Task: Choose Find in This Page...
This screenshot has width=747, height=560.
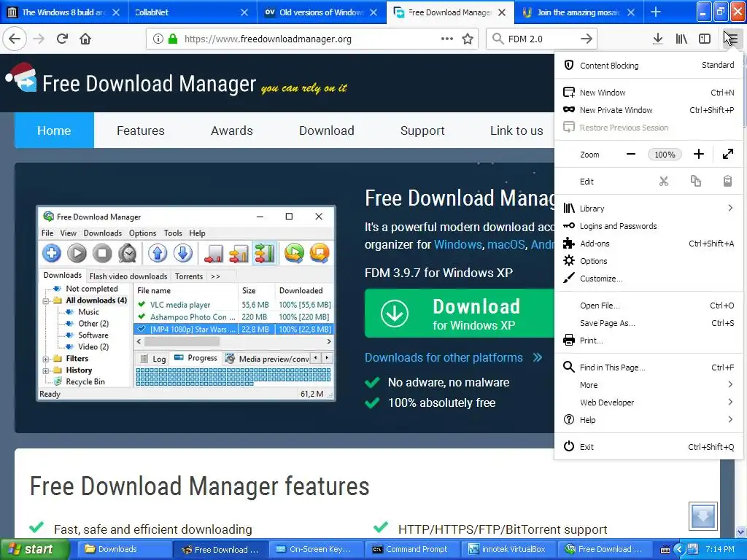Action: 649,367
